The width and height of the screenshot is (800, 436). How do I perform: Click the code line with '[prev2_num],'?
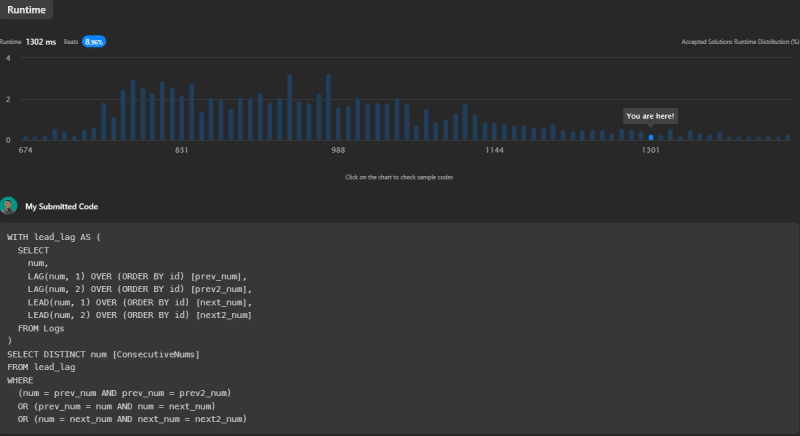coord(139,289)
